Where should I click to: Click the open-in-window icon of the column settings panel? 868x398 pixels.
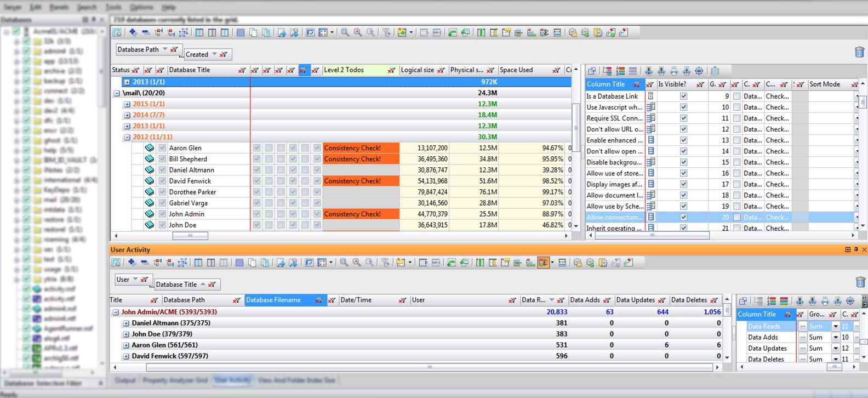[592, 71]
